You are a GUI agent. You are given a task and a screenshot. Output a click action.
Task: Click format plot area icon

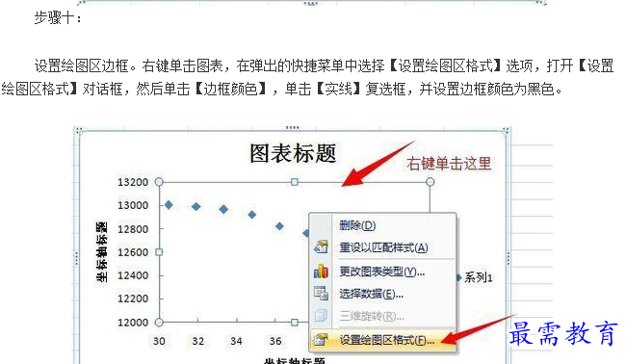coord(321,340)
